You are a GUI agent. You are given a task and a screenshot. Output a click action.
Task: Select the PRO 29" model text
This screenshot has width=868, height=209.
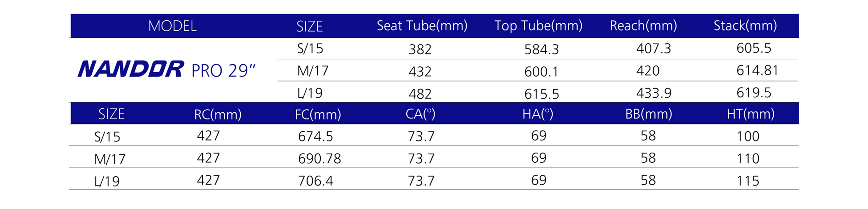223,71
